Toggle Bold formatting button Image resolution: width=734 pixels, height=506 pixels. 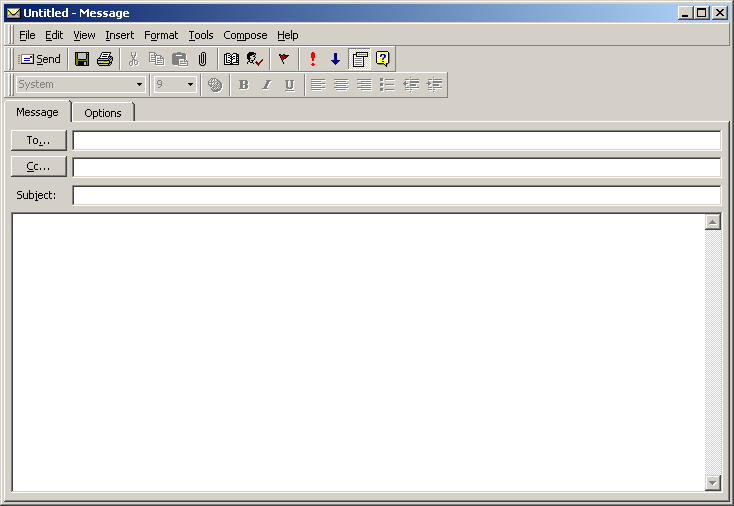coord(243,85)
